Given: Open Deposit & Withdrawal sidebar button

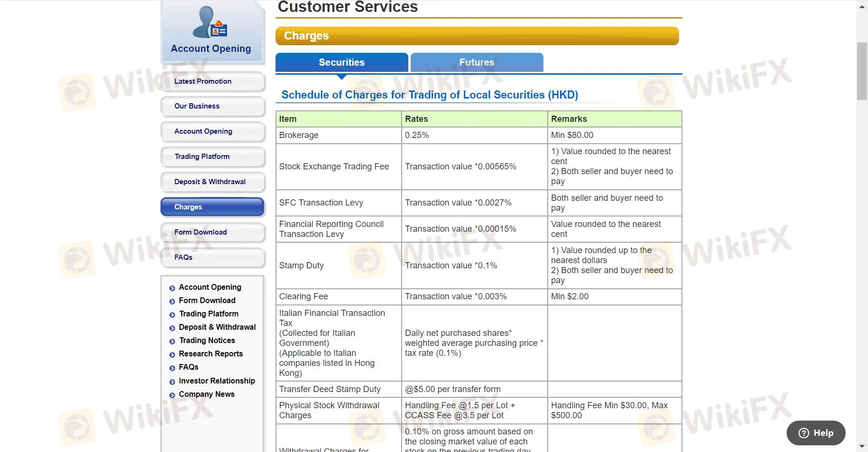Looking at the screenshot, I should tap(212, 182).
